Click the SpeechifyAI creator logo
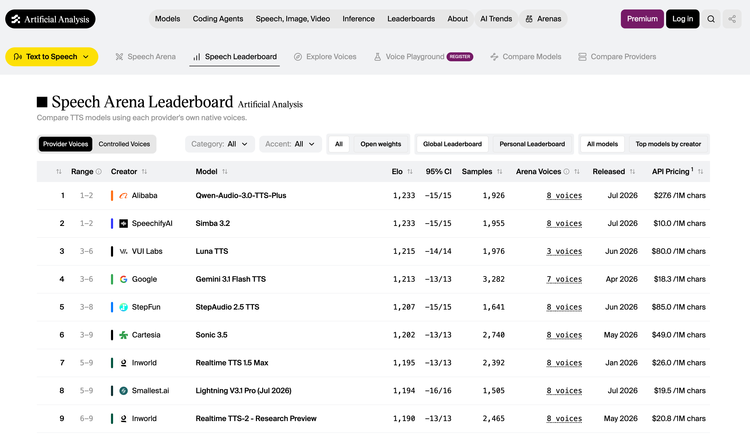750x435 pixels. (123, 223)
